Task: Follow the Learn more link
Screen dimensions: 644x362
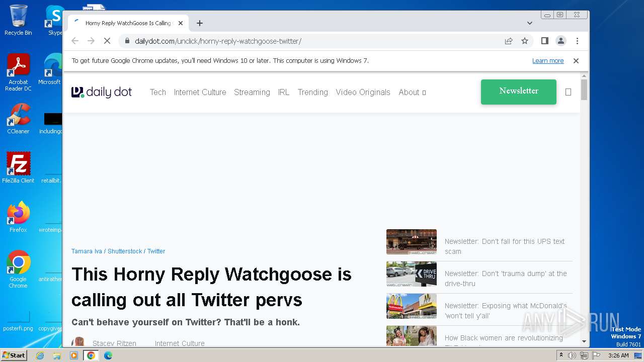Action: pos(548,61)
